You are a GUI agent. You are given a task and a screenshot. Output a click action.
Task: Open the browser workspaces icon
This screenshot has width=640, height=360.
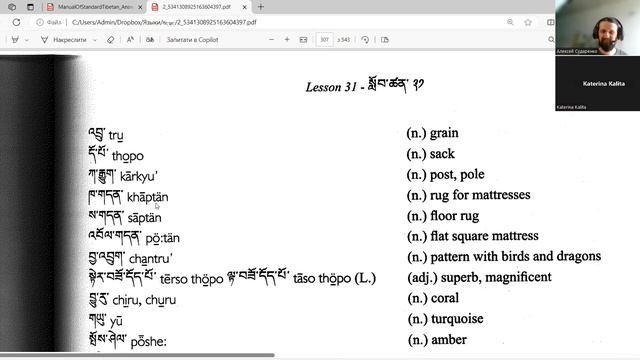(x=12, y=7)
